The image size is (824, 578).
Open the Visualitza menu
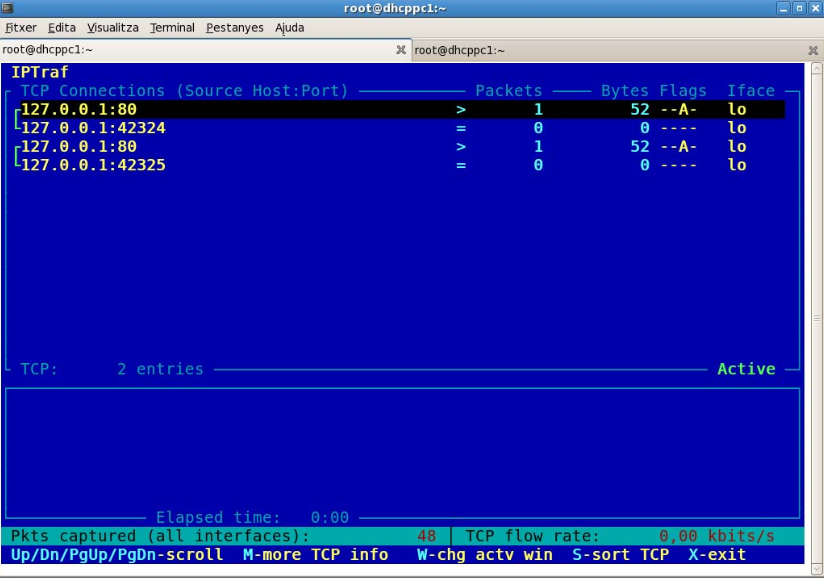click(x=113, y=28)
